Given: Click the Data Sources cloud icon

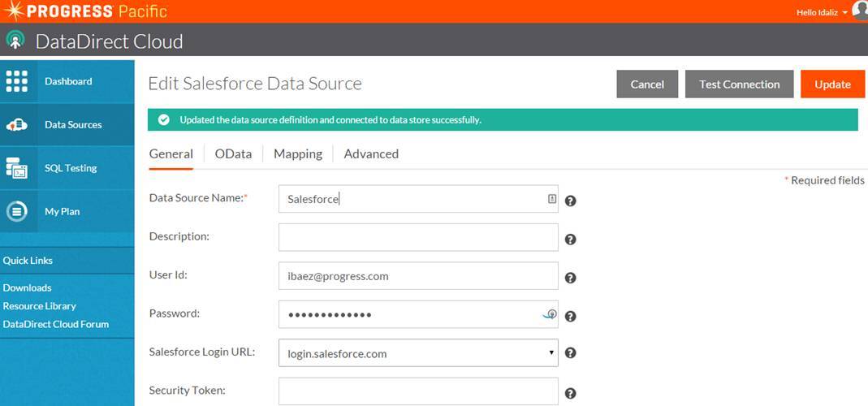Looking at the screenshot, I should (17, 125).
